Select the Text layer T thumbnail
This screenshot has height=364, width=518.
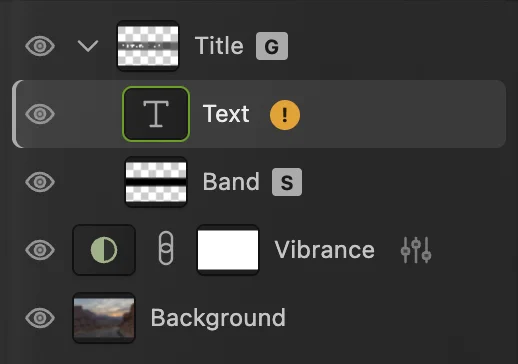156,114
